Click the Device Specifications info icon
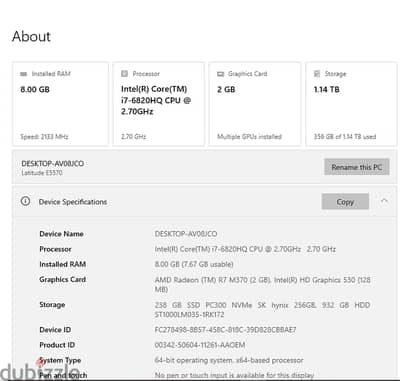Viewport: 400px width, 381px height. tap(25, 201)
